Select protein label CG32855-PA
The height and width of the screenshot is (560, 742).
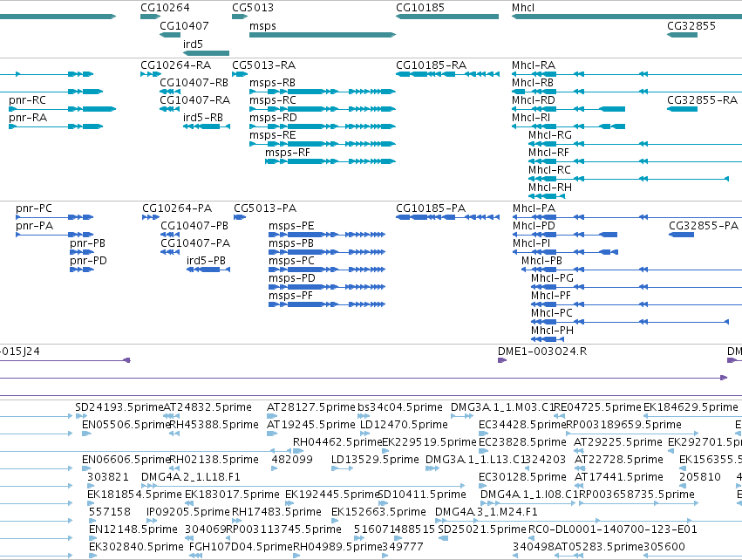click(x=704, y=226)
